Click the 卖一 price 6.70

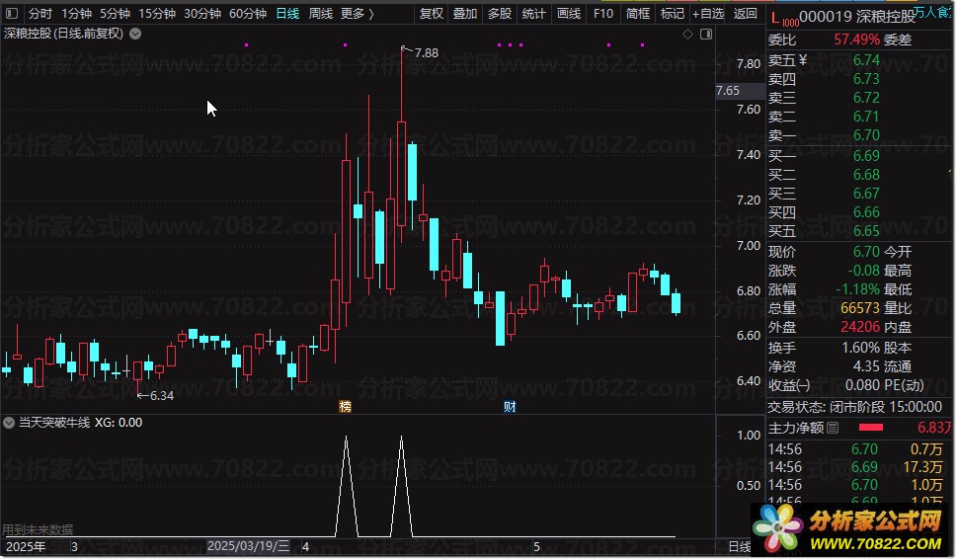866,135
